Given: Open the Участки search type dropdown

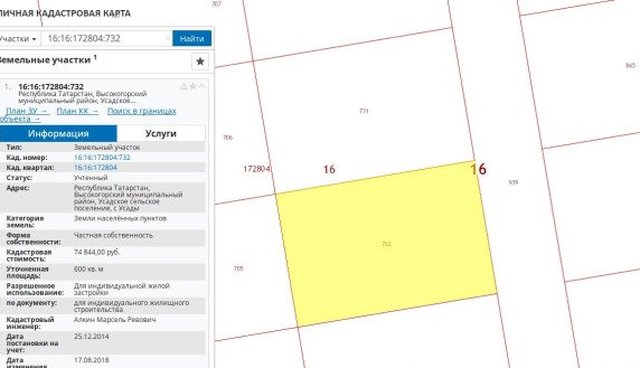Looking at the screenshot, I should point(18,39).
